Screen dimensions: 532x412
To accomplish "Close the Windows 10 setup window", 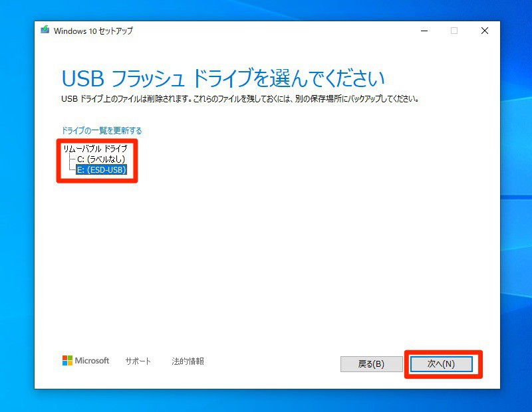I will (485, 31).
